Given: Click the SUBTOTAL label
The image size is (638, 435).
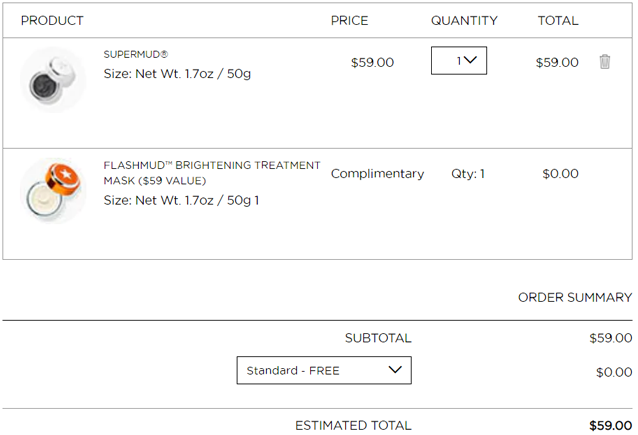Looking at the screenshot, I should pos(378,338).
